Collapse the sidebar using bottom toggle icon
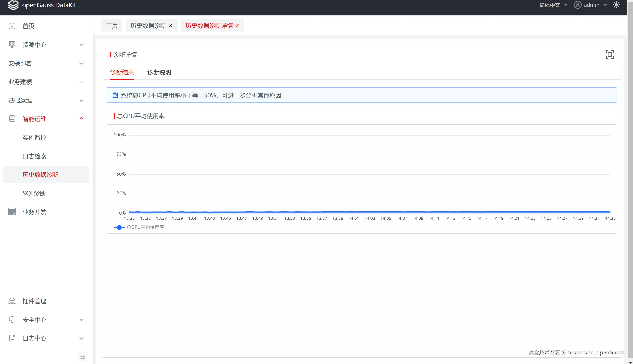Viewport: 633px width, 364px height. click(83, 356)
